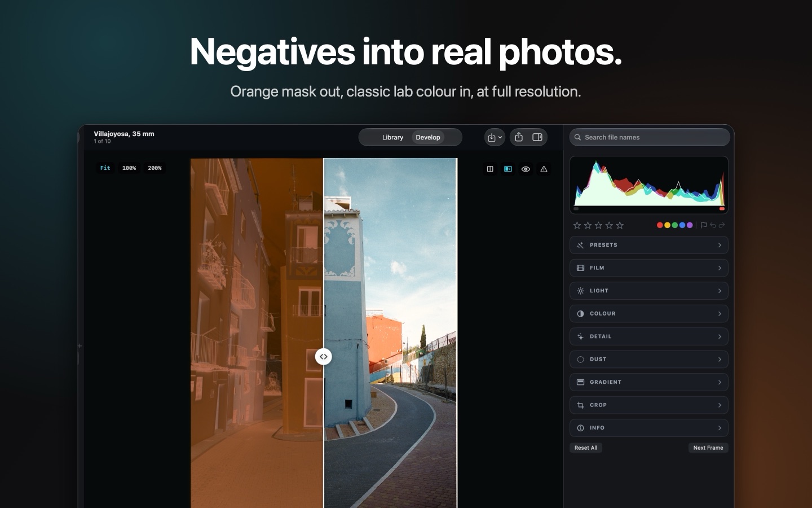Expand the Light section chevron

[720, 291]
